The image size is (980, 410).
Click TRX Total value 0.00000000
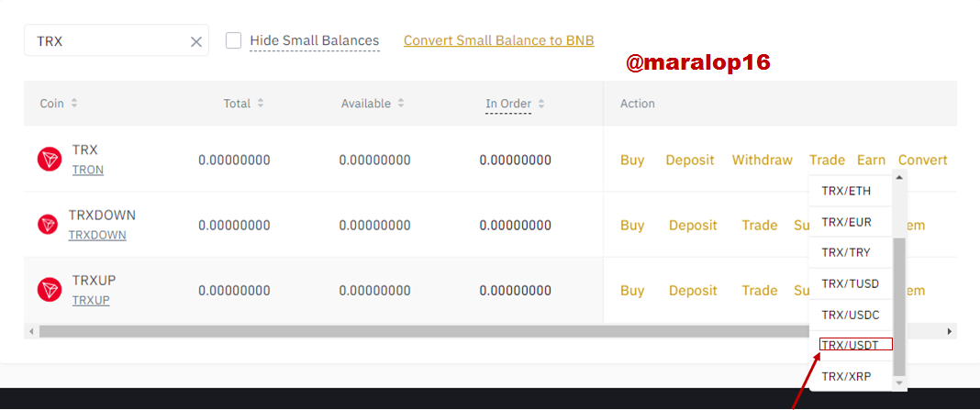point(234,160)
